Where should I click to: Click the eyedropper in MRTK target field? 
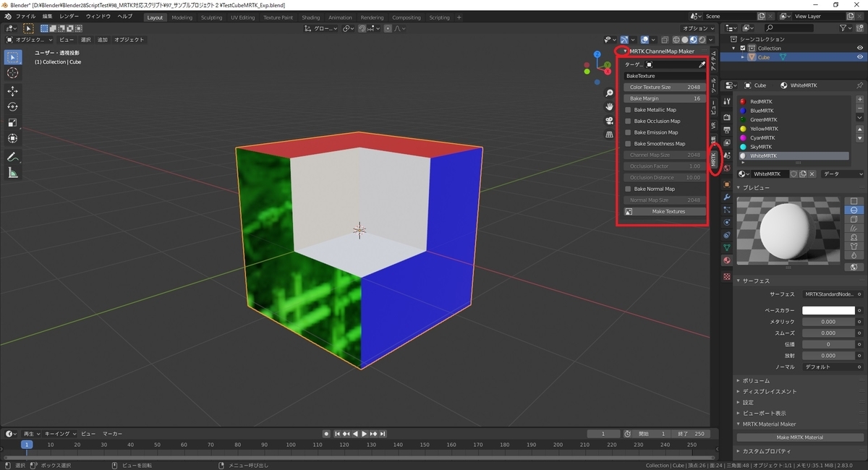click(701, 64)
